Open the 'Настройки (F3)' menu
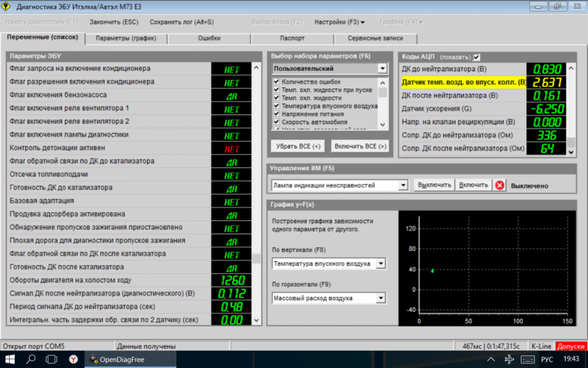This screenshot has width=588, height=368. (x=339, y=22)
